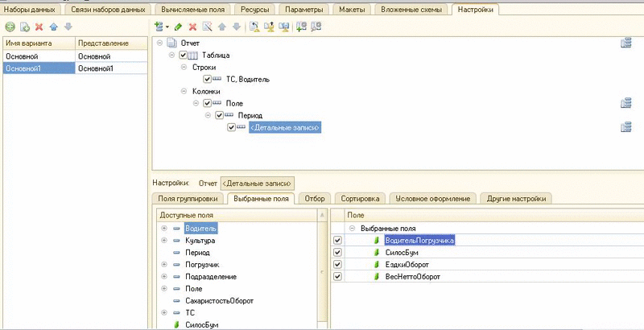Viewport: 644px width, 330px height.
Task: Collapse the Отчет root node
Action: [x=159, y=43]
